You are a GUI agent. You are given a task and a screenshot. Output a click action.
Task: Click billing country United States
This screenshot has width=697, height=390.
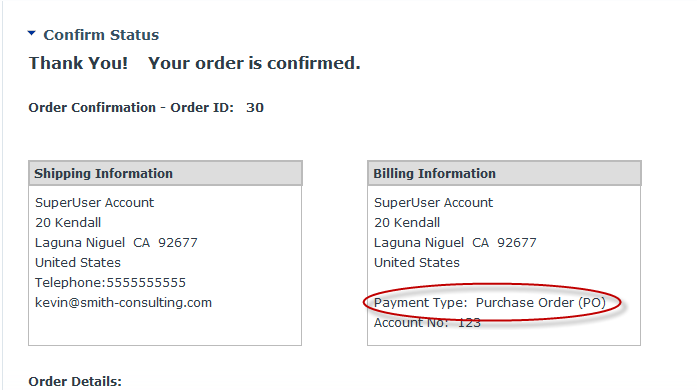pos(417,263)
